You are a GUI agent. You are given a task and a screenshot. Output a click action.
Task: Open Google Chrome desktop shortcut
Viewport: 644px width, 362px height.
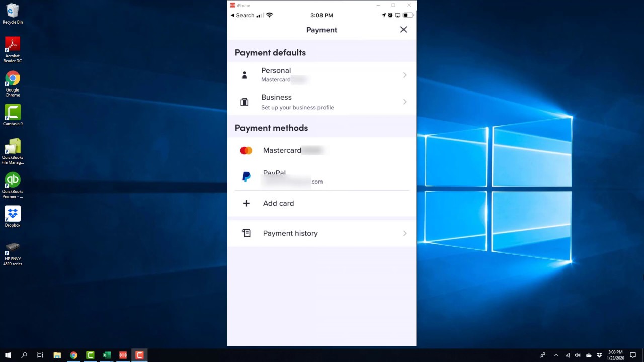[x=13, y=84]
